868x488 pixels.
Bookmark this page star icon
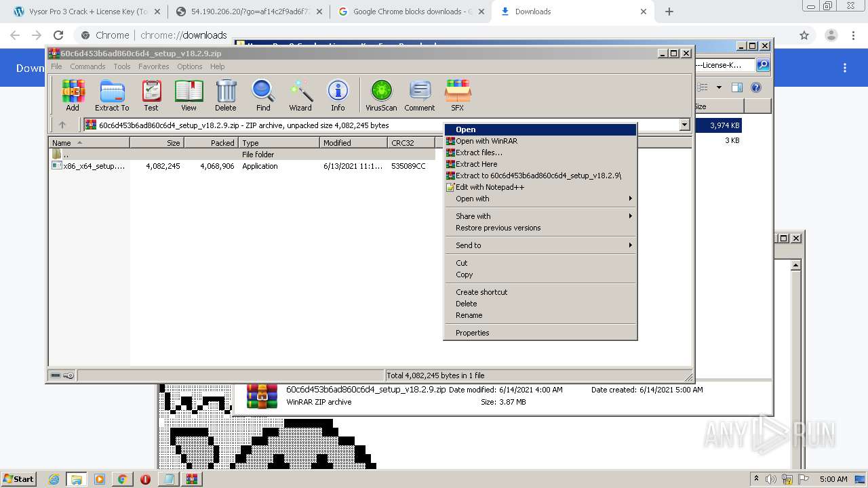(x=804, y=35)
